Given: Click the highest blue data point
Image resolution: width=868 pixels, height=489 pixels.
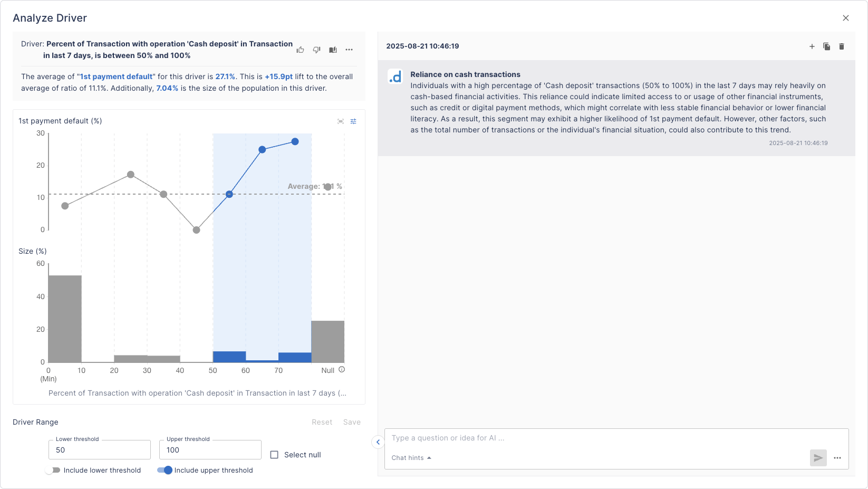Looking at the screenshot, I should (x=295, y=141).
